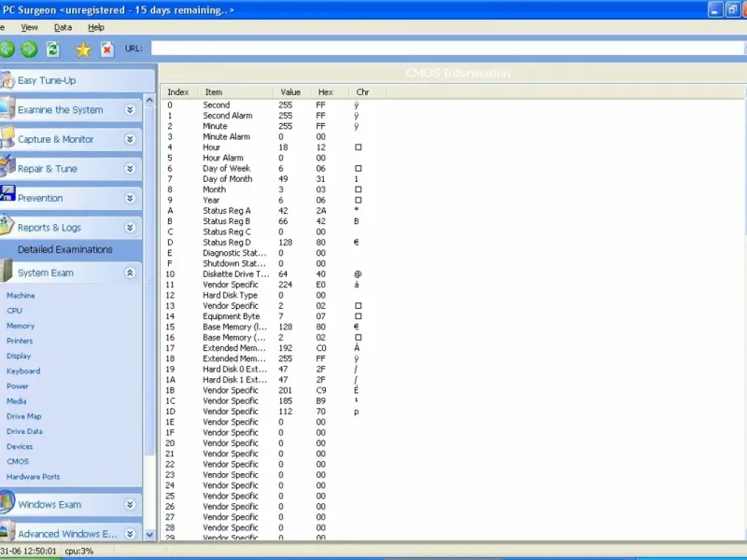747x560 pixels.
Task: Click the Stop icon with red X
Action: click(x=107, y=49)
